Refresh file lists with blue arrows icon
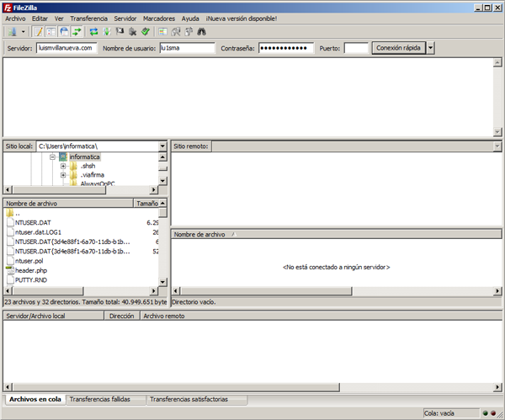This screenshot has height=420, width=505. pos(93,32)
